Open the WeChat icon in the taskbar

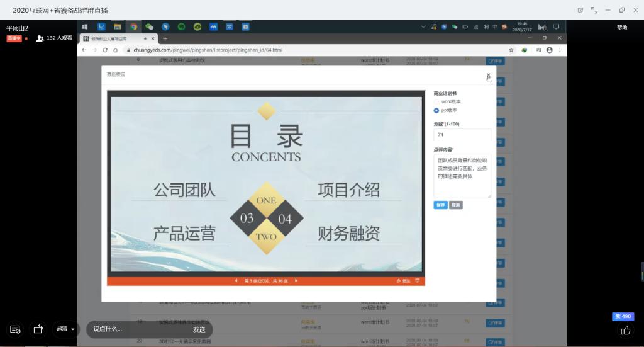[x=149, y=26]
